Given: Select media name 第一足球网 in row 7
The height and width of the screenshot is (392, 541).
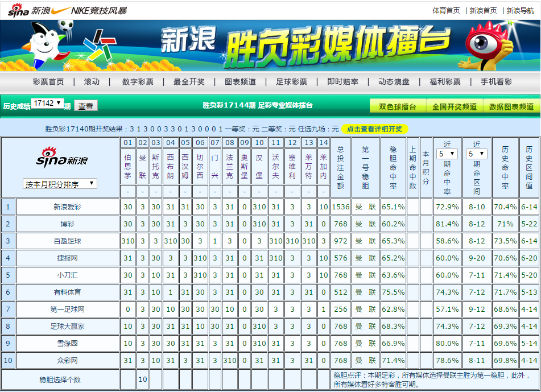Looking at the screenshot, I should coord(67,309).
